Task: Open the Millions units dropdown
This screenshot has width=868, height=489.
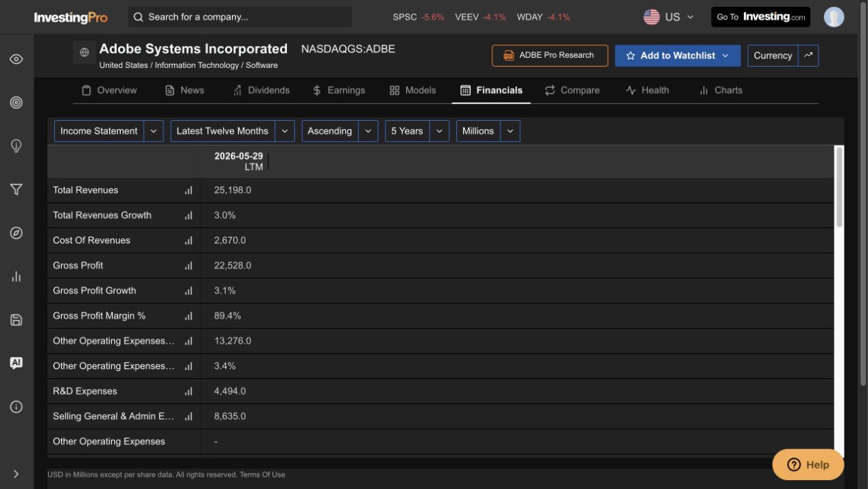Action: click(x=488, y=131)
